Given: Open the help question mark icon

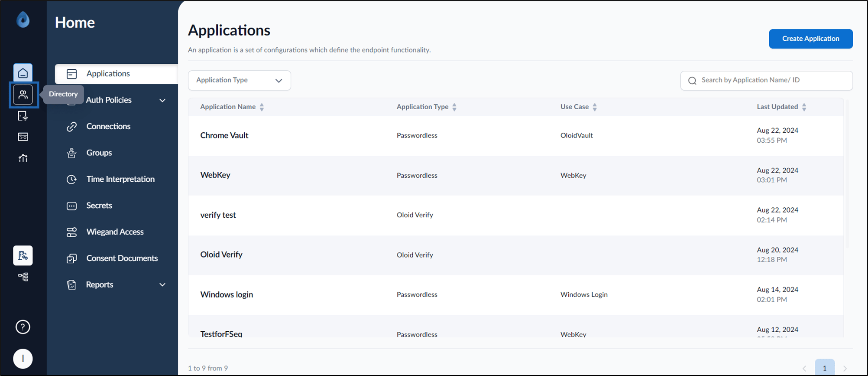Looking at the screenshot, I should point(23,327).
